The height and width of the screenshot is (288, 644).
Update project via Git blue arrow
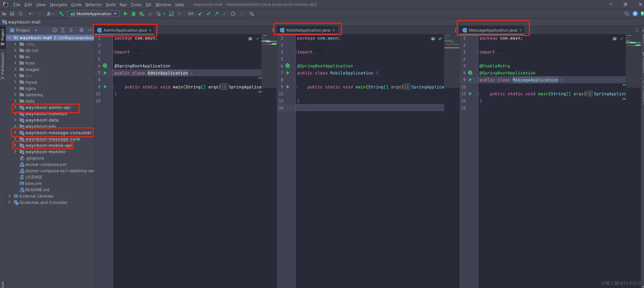[200, 14]
